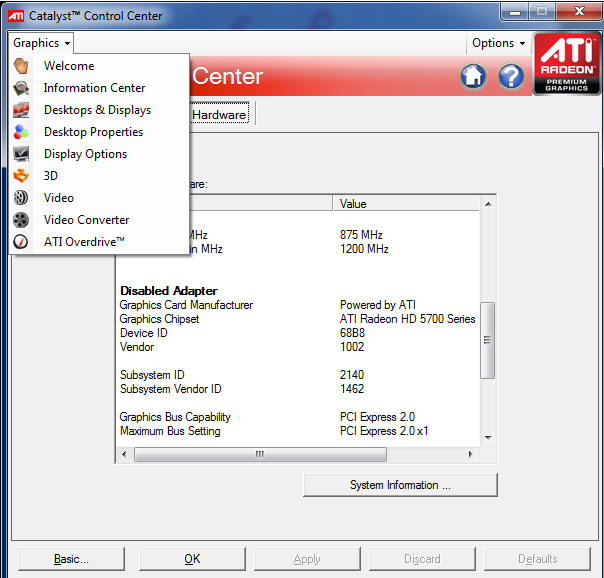Image resolution: width=604 pixels, height=578 pixels.
Task: Click the ATI Overdrive gauge icon
Action: [x=21, y=242]
